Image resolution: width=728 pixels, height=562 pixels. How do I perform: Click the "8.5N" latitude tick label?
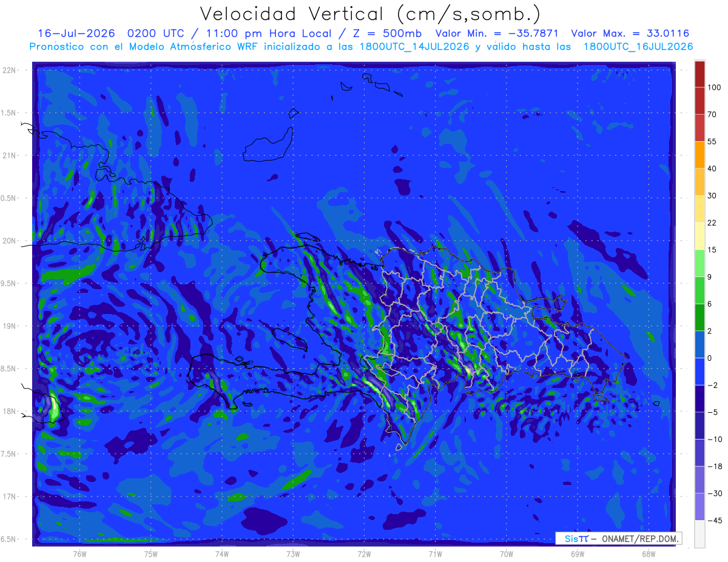pos(8,369)
